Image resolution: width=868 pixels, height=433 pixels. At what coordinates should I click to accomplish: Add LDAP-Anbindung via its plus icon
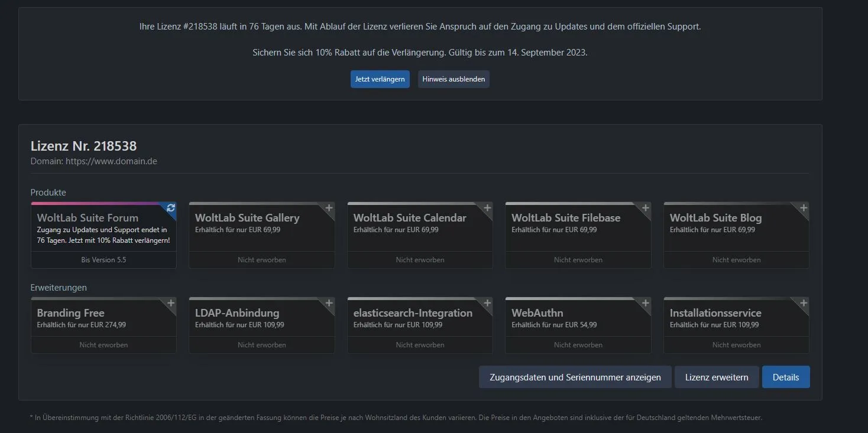[x=329, y=304]
